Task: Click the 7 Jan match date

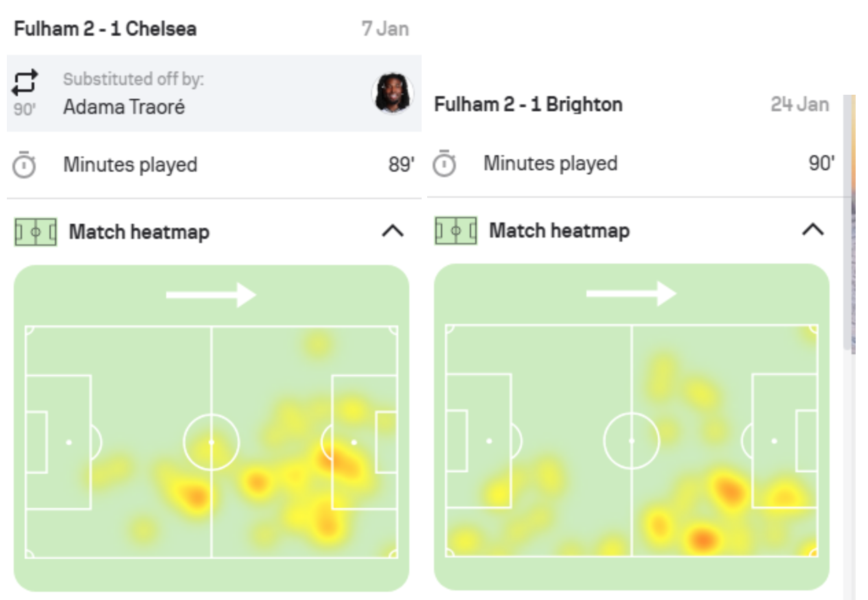Action: 385,29
